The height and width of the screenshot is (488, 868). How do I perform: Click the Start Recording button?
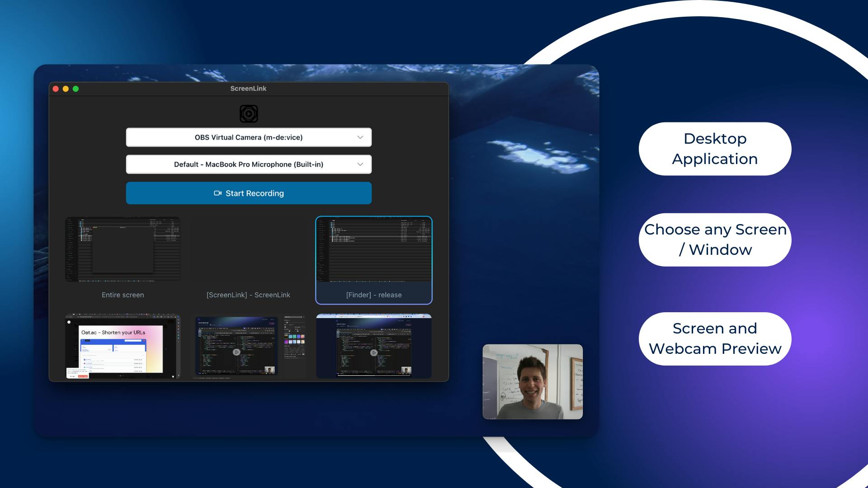click(x=249, y=193)
